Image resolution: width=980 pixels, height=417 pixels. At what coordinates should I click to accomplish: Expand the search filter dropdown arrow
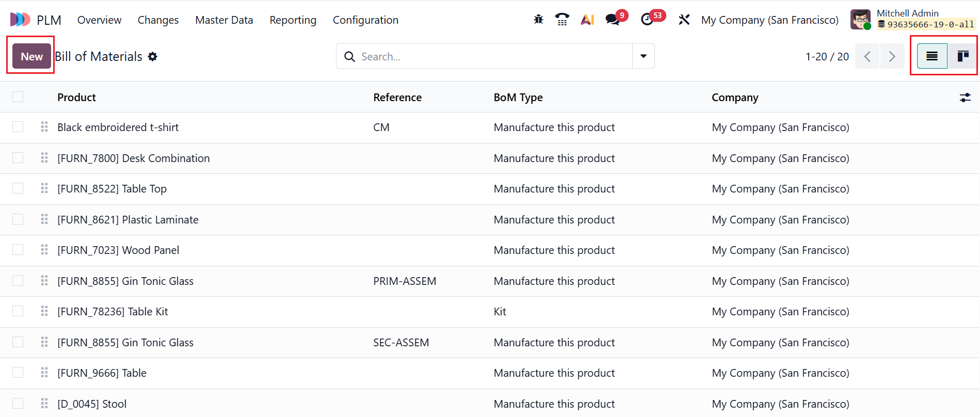(644, 56)
